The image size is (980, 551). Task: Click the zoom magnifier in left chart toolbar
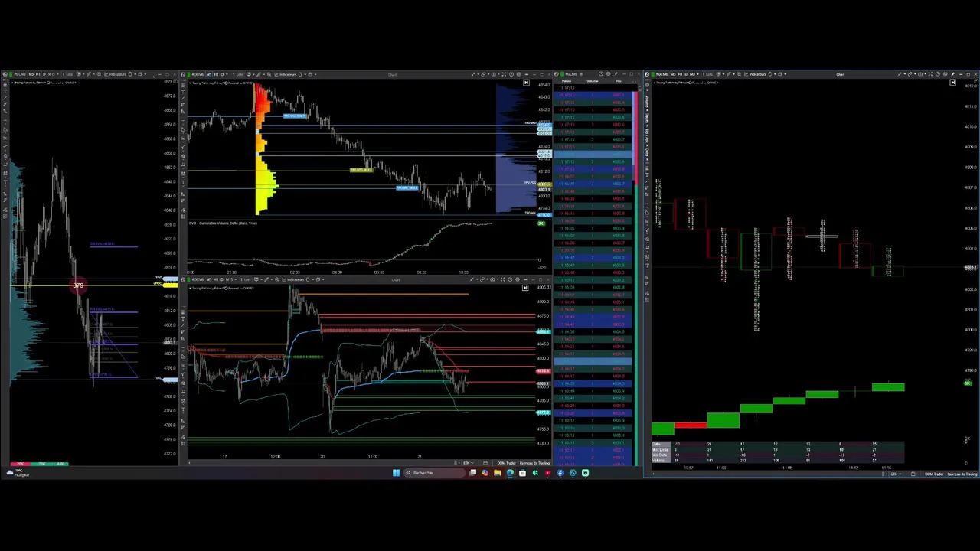pos(99,74)
